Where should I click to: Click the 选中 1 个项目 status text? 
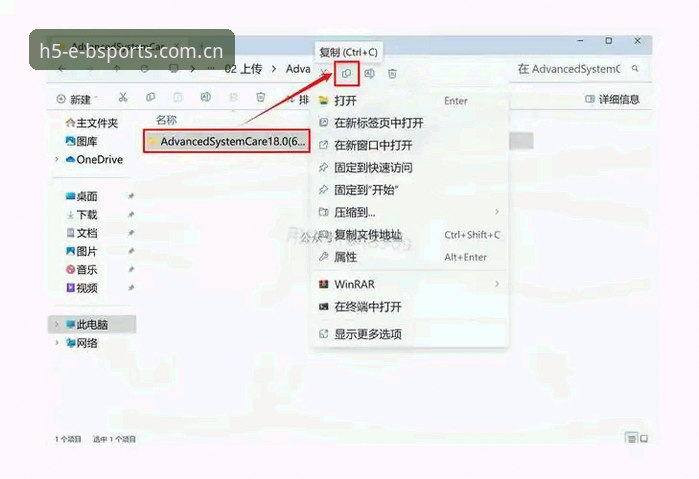coord(114,439)
